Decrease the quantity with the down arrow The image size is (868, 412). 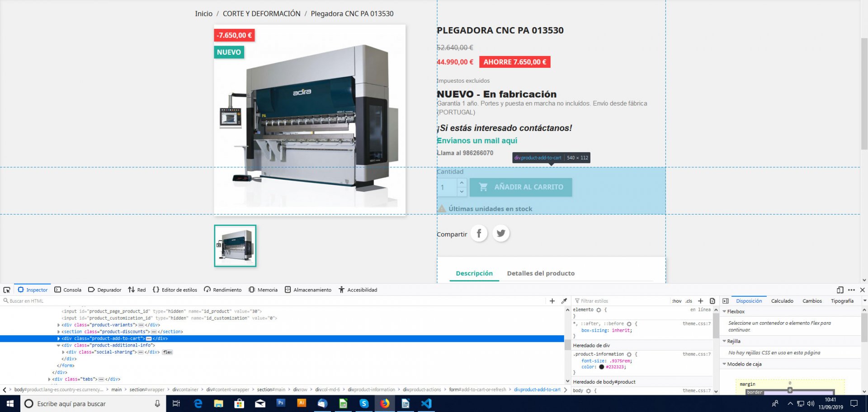(x=462, y=192)
